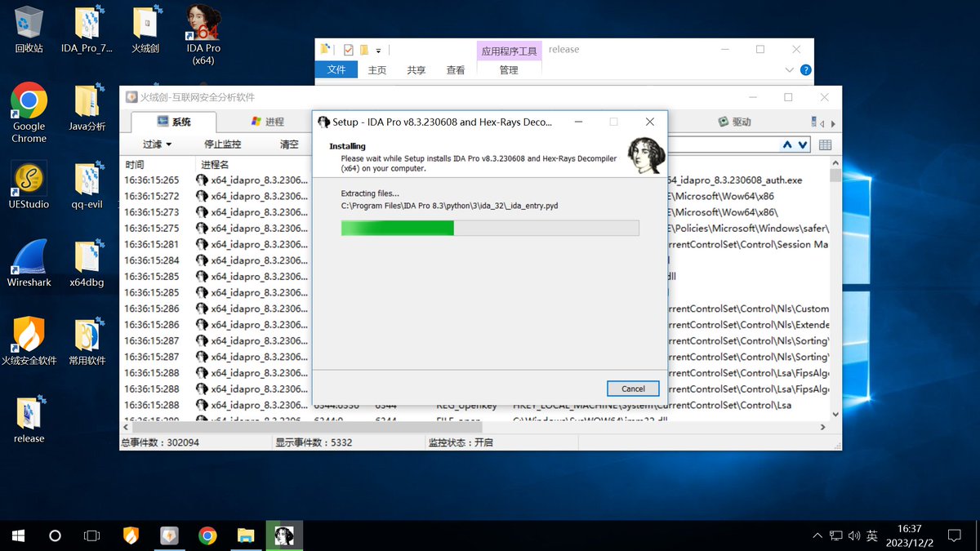This screenshot has height=551, width=980.
Task: Show hidden system tray icons
Action: pyautogui.click(x=817, y=536)
